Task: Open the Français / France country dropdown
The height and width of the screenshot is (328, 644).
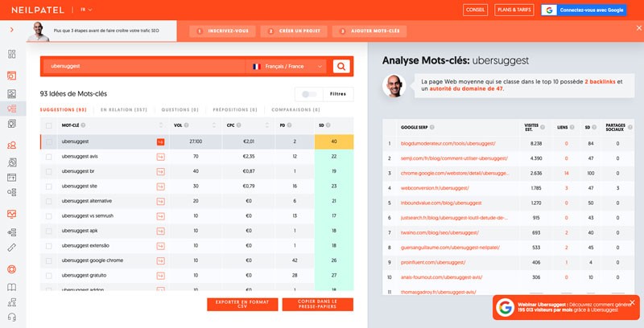Action: point(286,67)
